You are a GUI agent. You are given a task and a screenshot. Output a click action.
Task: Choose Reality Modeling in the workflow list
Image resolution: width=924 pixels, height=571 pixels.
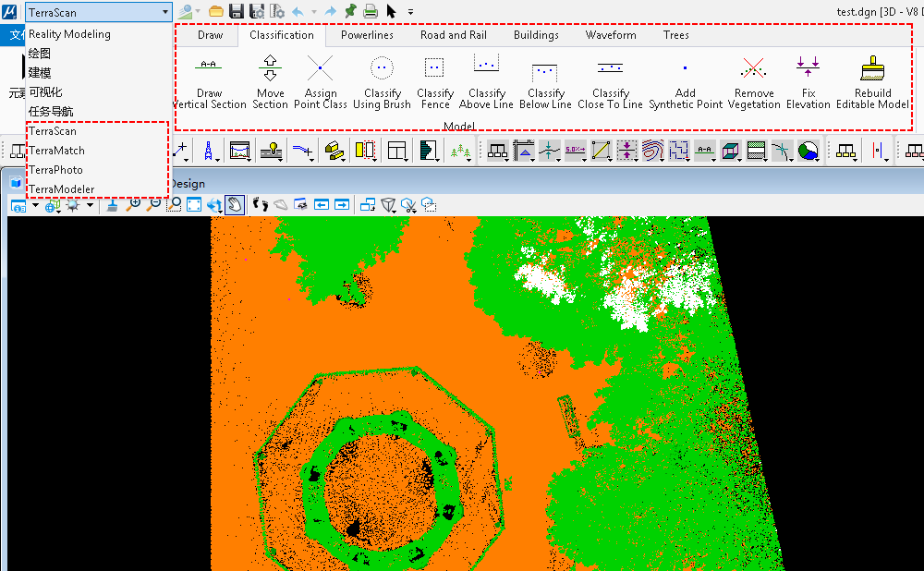[x=69, y=34]
